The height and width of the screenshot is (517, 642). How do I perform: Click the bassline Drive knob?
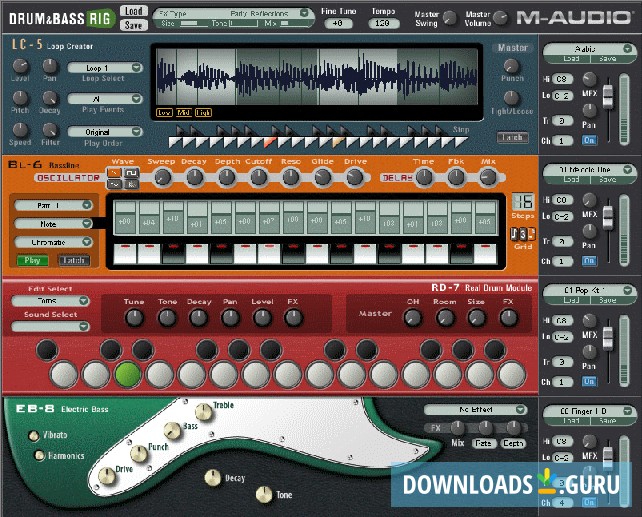coord(355,177)
